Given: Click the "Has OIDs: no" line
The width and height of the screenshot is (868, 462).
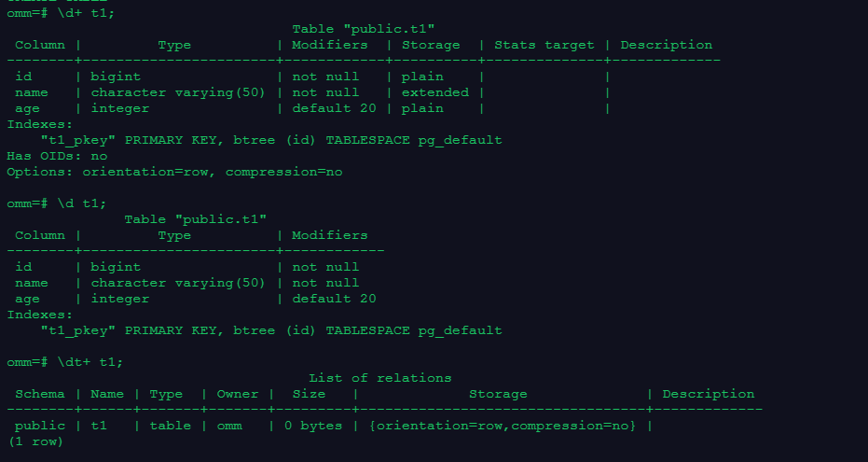Looking at the screenshot, I should coord(57,156).
